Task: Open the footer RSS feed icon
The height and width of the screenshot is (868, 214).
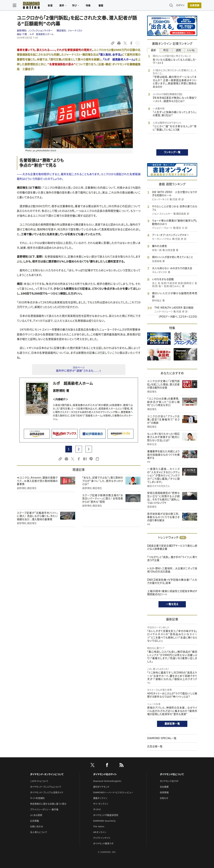Action: tap(121, 765)
